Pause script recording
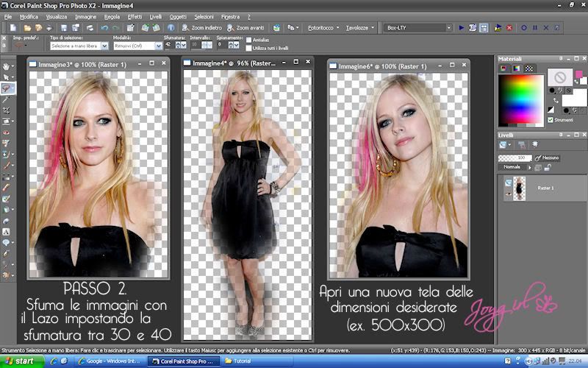Viewport: 588px width, 368px height. click(x=535, y=28)
